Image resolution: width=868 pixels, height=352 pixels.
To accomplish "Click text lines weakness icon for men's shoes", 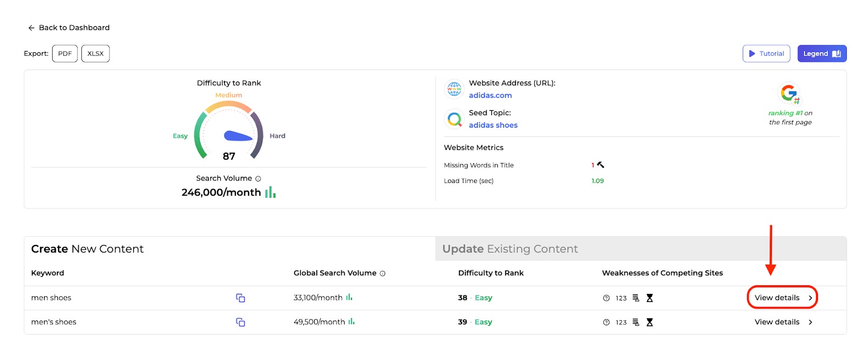I will coord(636,323).
